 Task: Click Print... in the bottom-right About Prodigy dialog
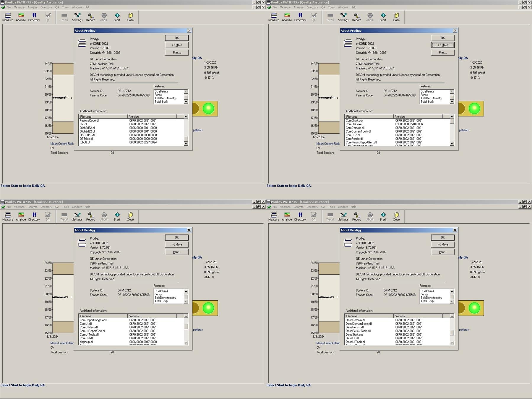pos(443,252)
